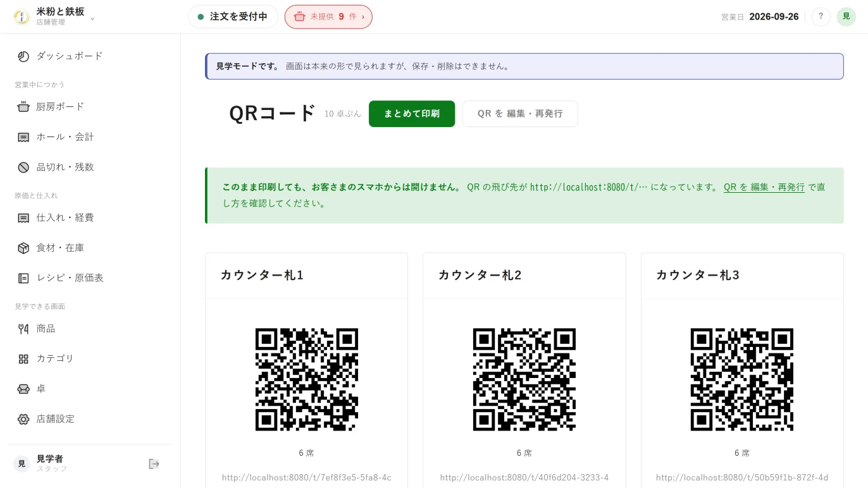The height and width of the screenshot is (488, 868).
Task: Click the 見学者 user name in sidebar
Action: 50,459
